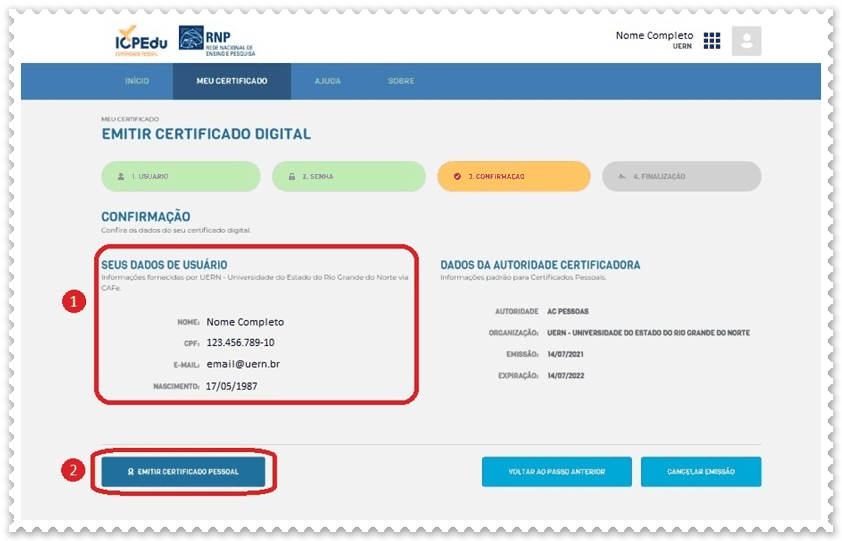Screen dimensions: 842x541
Task: Click the Nome Completo account name in header
Action: (654, 36)
